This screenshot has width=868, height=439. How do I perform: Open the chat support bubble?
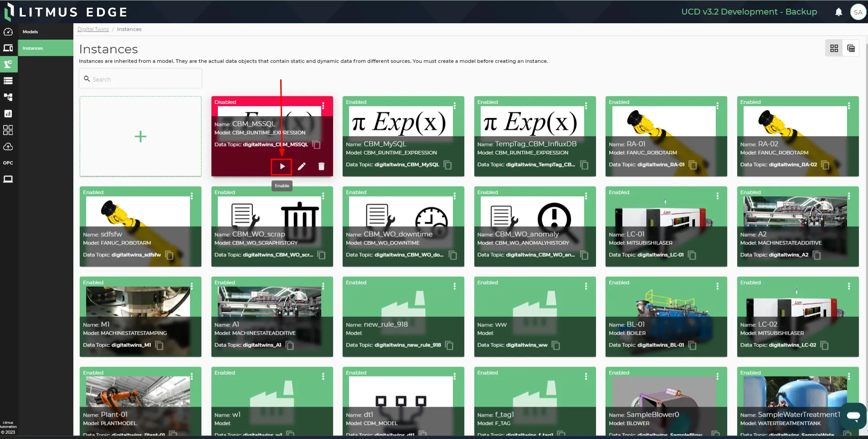[853, 415]
